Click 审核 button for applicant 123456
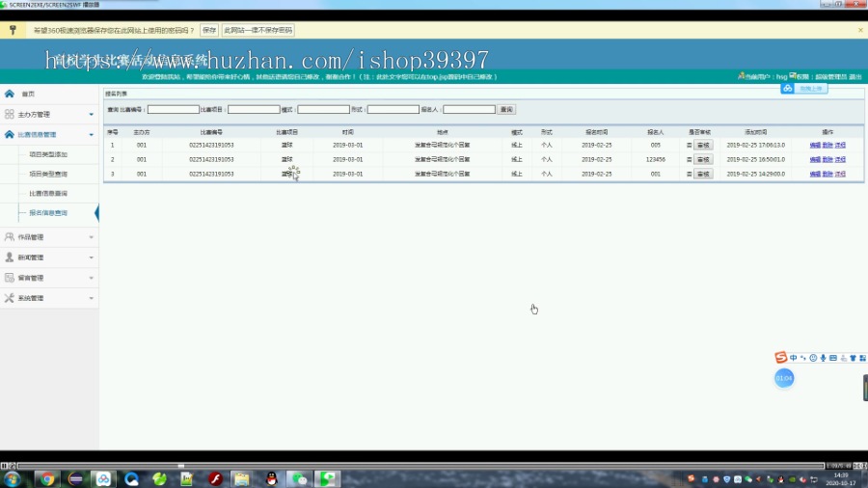Viewport: 868px width, 488px height. tap(703, 159)
